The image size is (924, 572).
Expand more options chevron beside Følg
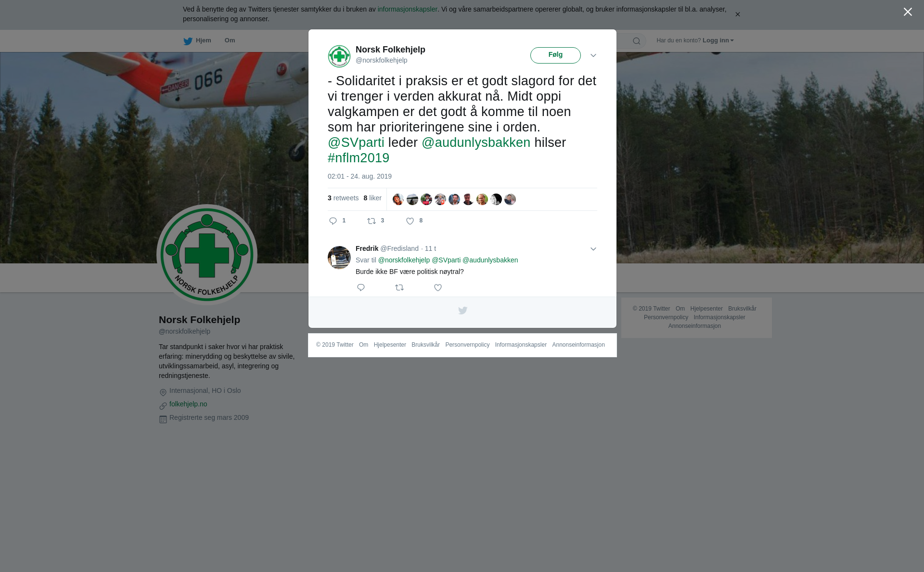click(x=593, y=56)
